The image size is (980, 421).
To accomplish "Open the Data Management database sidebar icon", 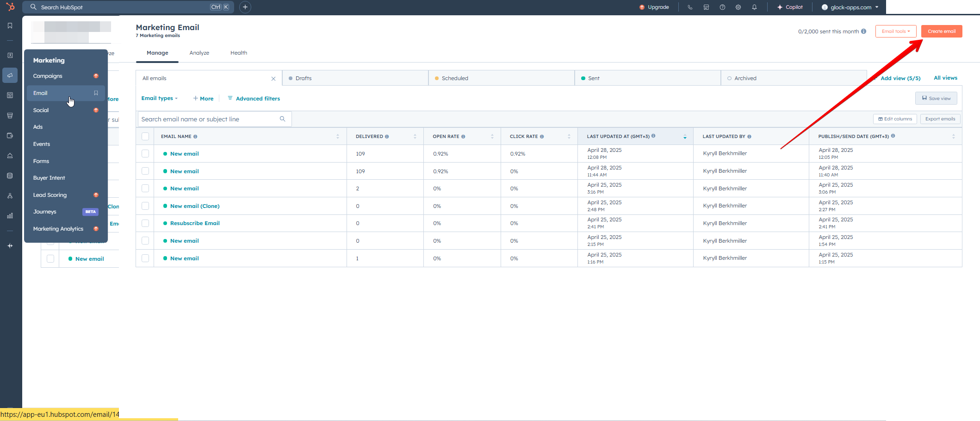I will 10,176.
